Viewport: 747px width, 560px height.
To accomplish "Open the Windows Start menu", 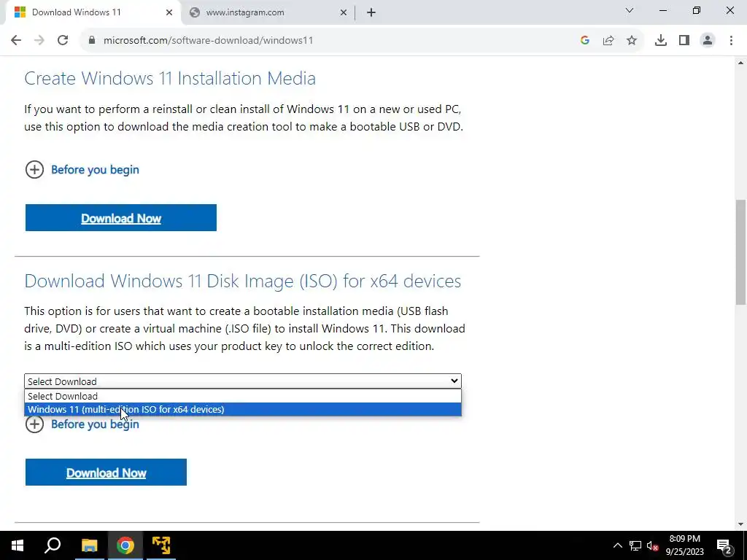I will 18,545.
